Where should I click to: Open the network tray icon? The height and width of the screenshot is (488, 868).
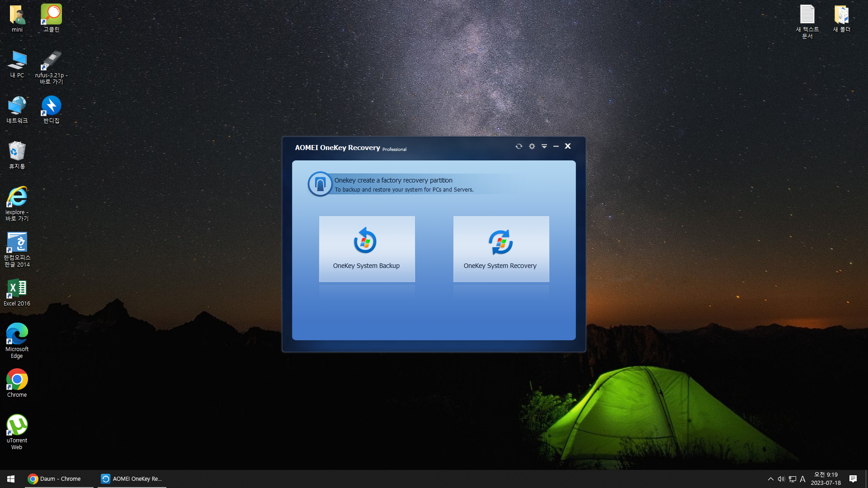click(793, 479)
